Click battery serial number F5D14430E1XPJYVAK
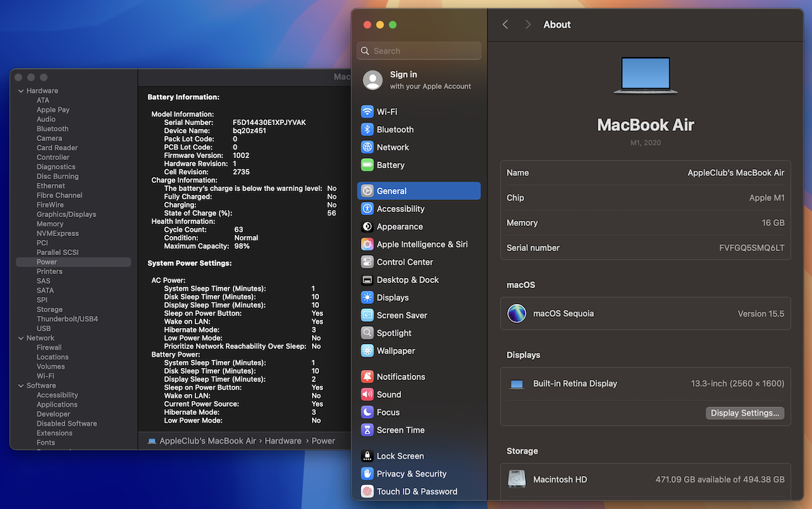The image size is (812, 509). click(270, 122)
